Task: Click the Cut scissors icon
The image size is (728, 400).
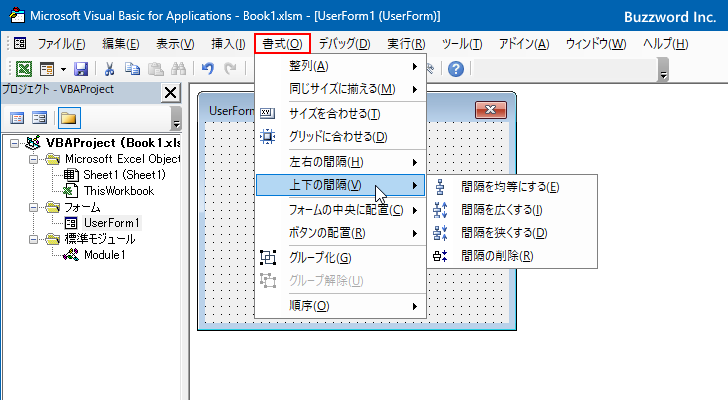Action: click(110, 69)
